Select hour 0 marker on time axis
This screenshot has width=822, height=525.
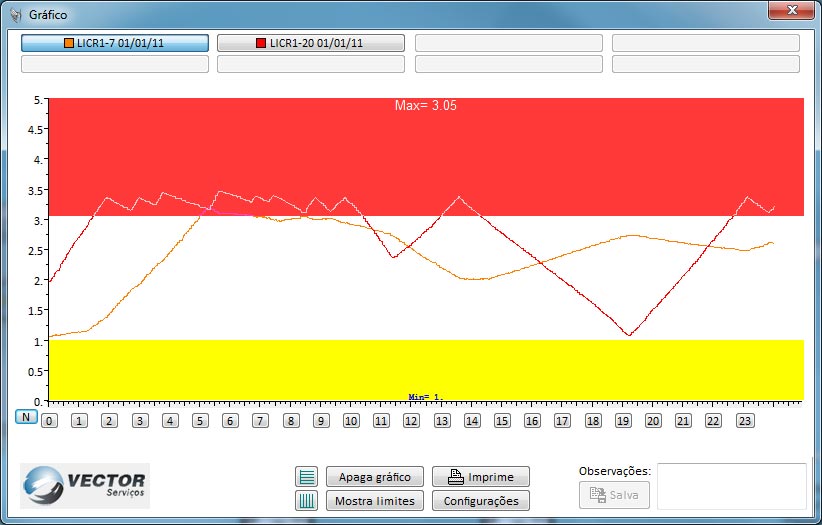[x=49, y=421]
